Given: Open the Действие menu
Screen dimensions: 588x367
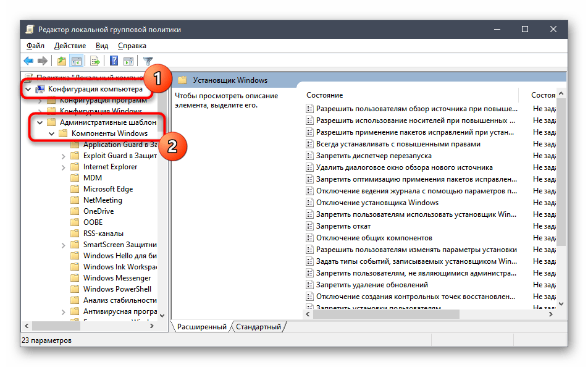Looking at the screenshot, I should [x=70, y=46].
